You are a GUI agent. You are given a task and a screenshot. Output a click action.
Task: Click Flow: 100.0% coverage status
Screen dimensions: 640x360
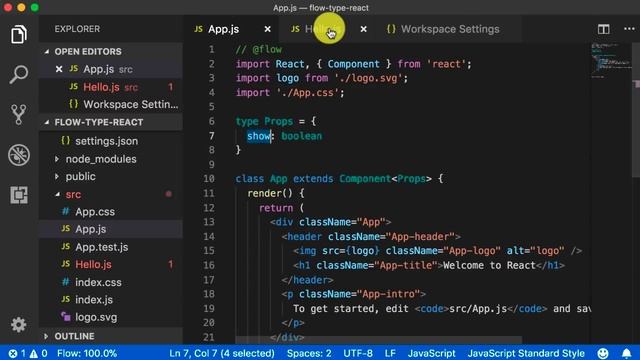tap(87, 353)
